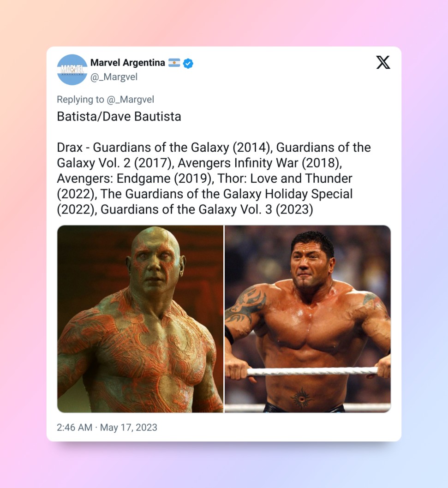
Task: Click the 'Avengers Infinity War (2018)' text
Action: pyautogui.click(x=260, y=163)
